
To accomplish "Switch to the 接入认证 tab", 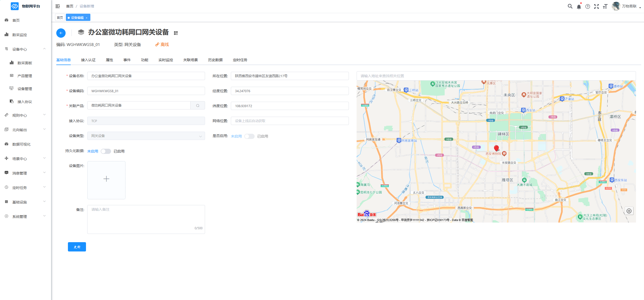I will [88, 60].
